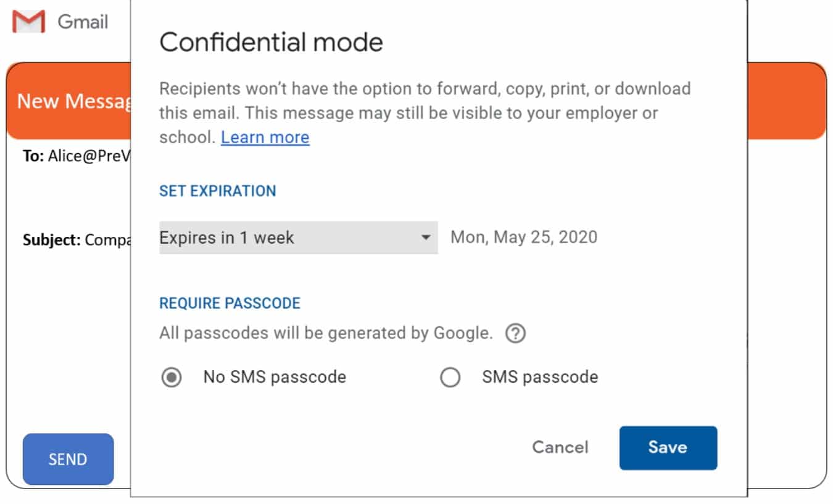Image resolution: width=833 pixels, height=504 pixels.
Task: Cancel the confidential mode dialog
Action: pos(559,447)
